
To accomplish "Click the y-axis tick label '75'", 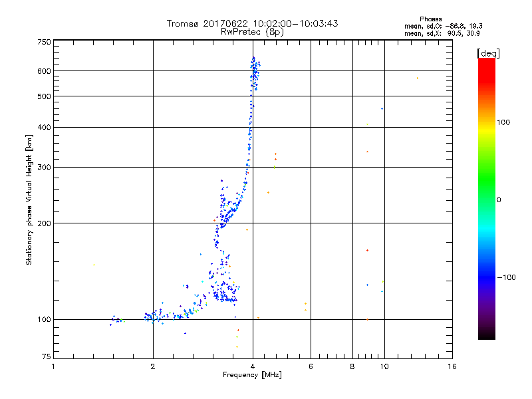I will click(47, 356).
